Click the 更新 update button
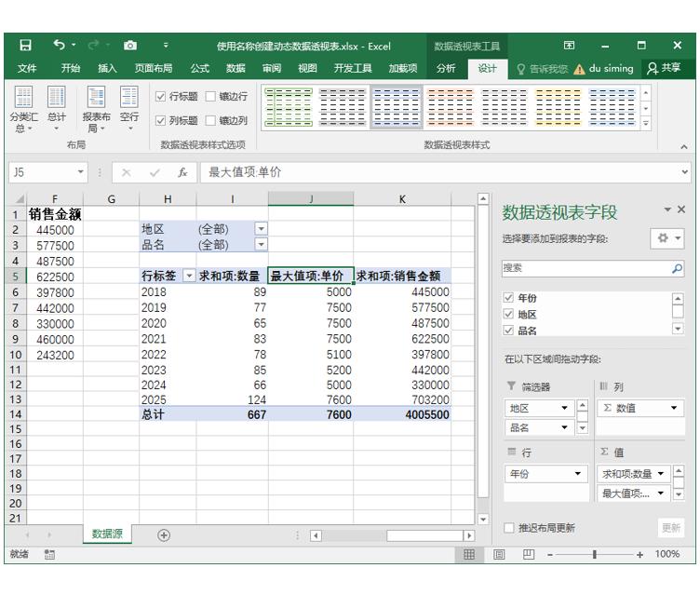Image resolution: width=700 pixels, height=595 pixels. pyautogui.click(x=670, y=528)
